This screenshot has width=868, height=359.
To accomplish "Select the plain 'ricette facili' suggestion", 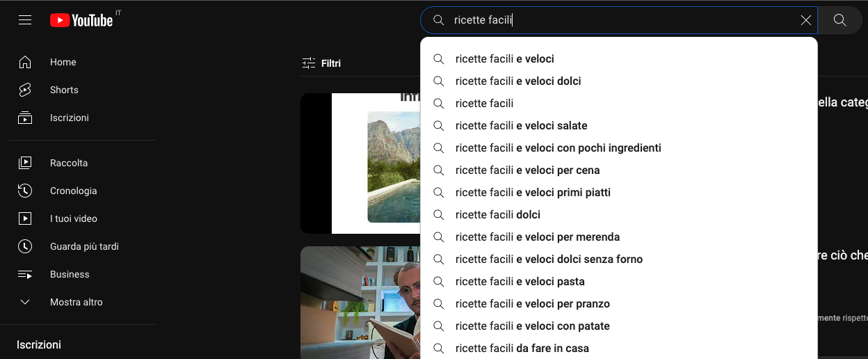I will [619, 104].
